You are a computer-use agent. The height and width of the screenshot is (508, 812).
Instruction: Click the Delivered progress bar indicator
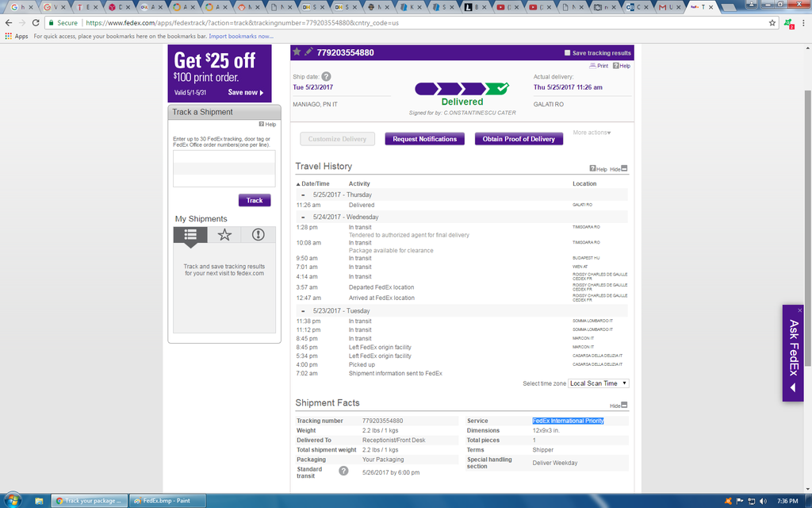(462, 89)
